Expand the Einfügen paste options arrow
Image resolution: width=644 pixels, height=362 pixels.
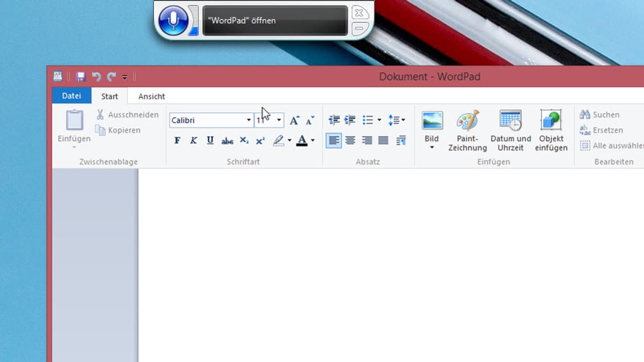[x=74, y=147]
